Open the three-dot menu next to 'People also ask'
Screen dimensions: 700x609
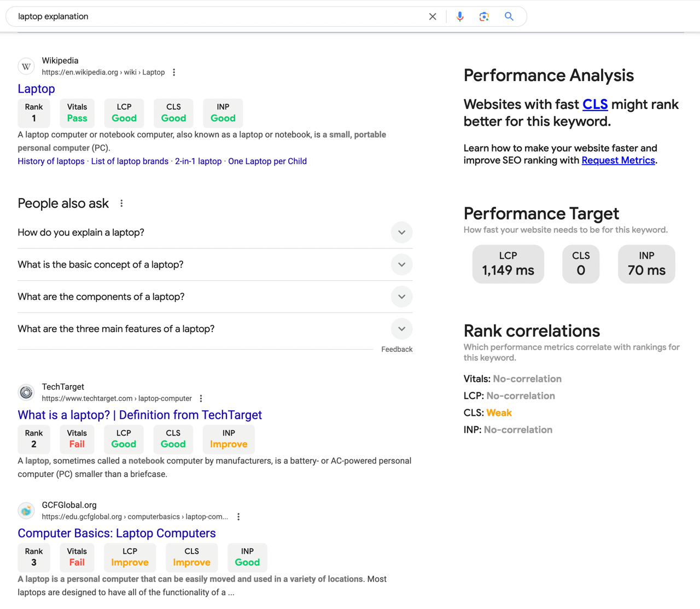point(121,204)
